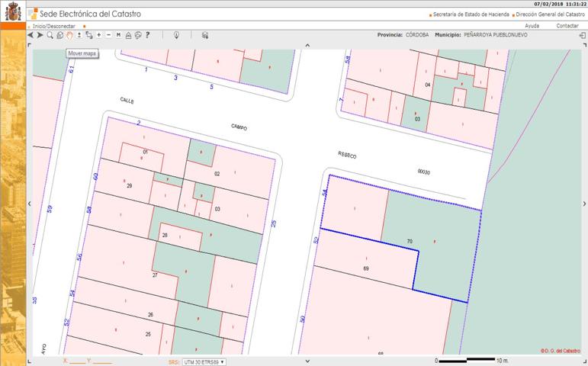The image size is (588, 366).
Task: Select the Mover mapa hand tool
Action: (x=69, y=35)
